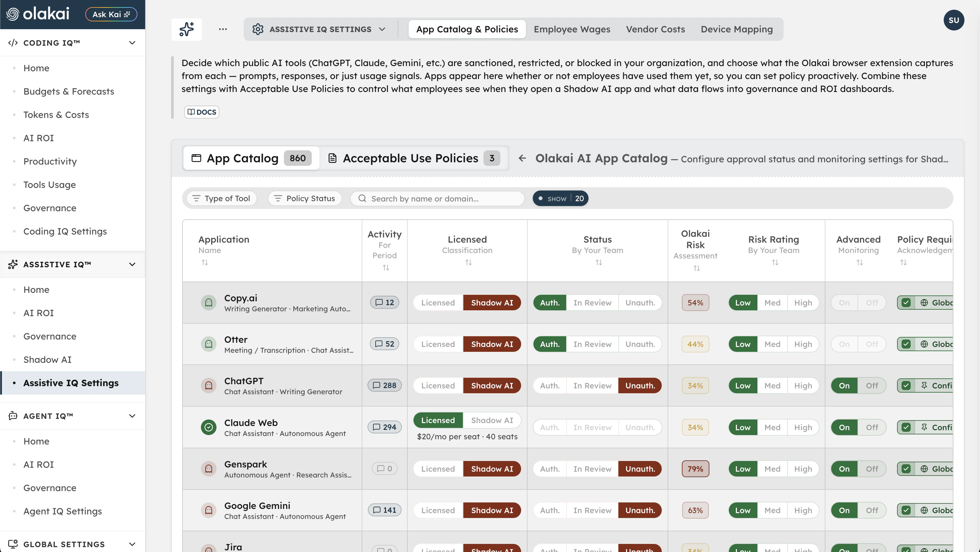The image size is (980, 552).
Task: Switch to the App Catalog & Policies tab
Action: click(x=467, y=29)
